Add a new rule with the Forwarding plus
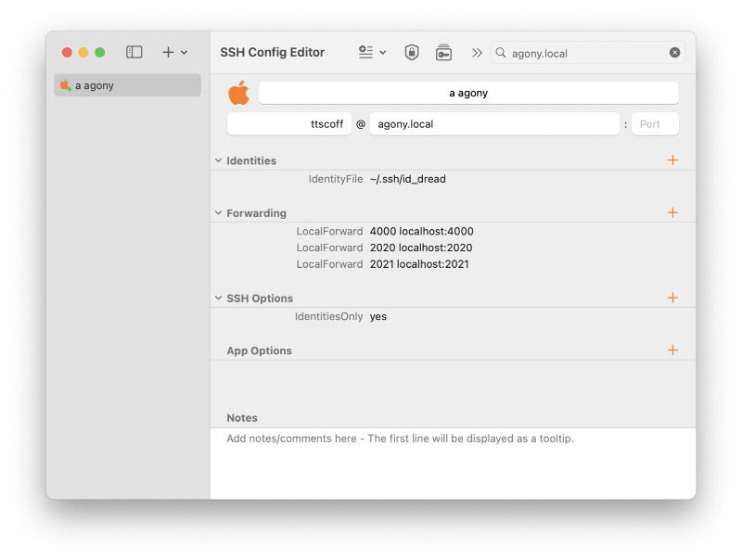The image size is (742, 560). pos(673,212)
